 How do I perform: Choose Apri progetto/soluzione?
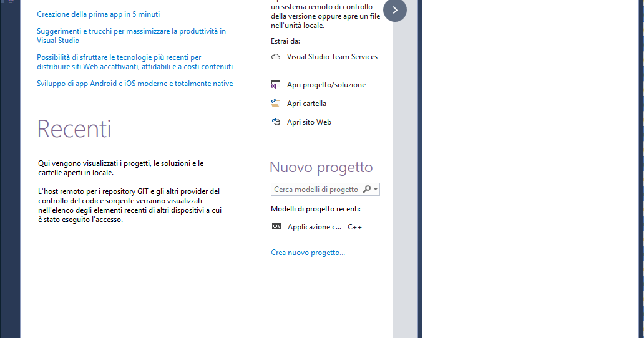coord(326,85)
